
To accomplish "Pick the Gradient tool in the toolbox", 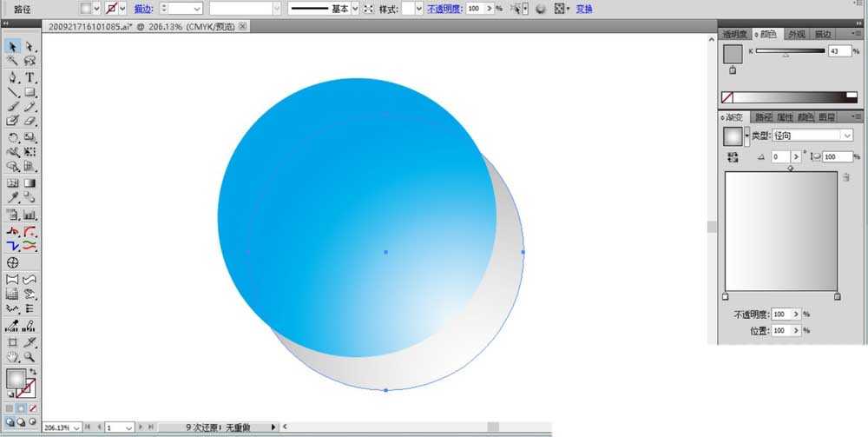I will click(30, 182).
